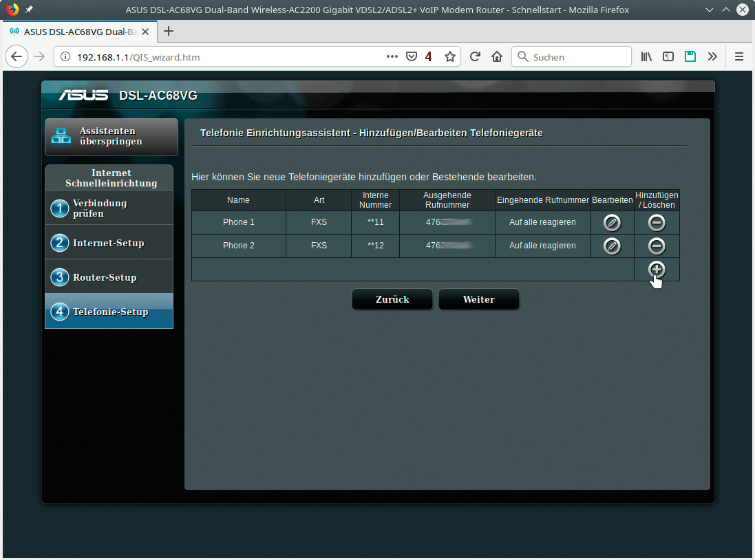The image size is (755, 560).
Task: Open step 2 Internet-Setup
Action: [x=109, y=243]
